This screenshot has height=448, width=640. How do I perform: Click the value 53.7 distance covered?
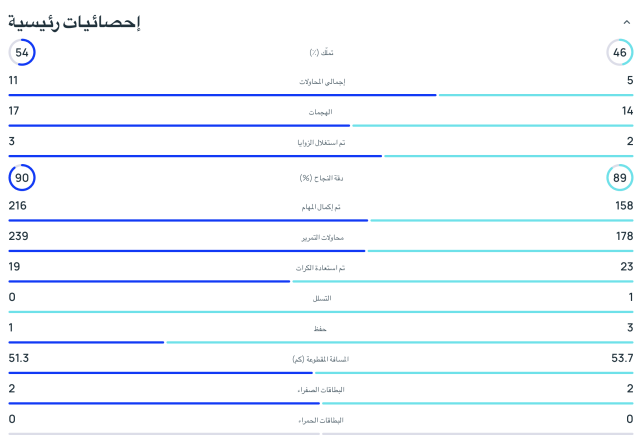(x=622, y=358)
